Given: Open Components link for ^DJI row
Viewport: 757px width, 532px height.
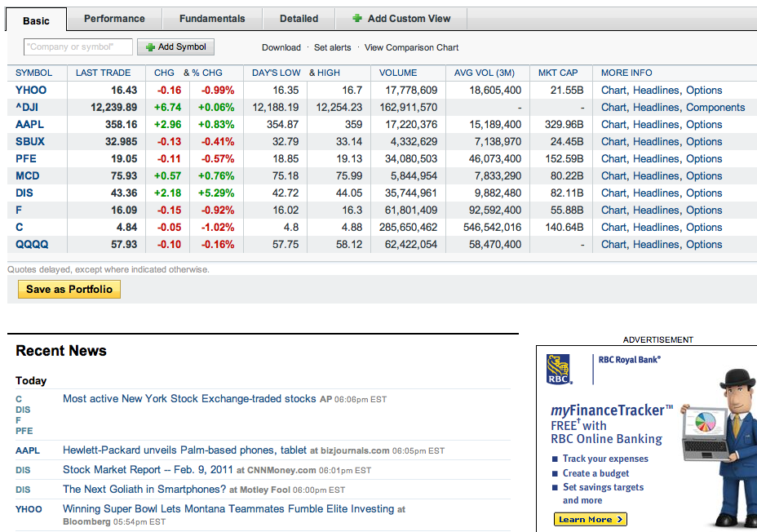Looking at the screenshot, I should [715, 107].
